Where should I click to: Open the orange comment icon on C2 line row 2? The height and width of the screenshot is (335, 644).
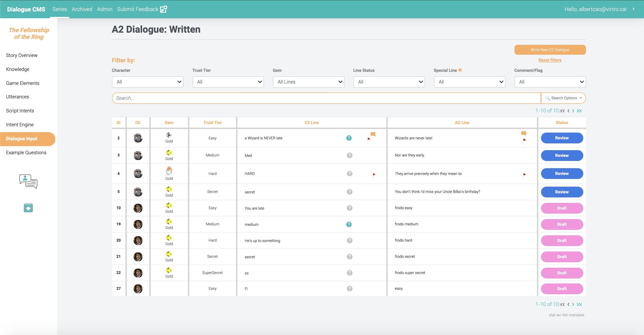click(x=373, y=134)
